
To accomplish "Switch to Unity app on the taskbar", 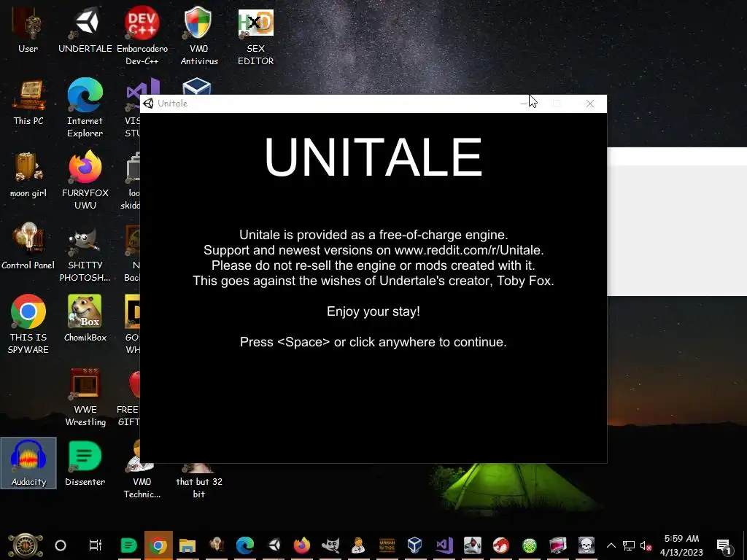I will [x=274, y=545].
